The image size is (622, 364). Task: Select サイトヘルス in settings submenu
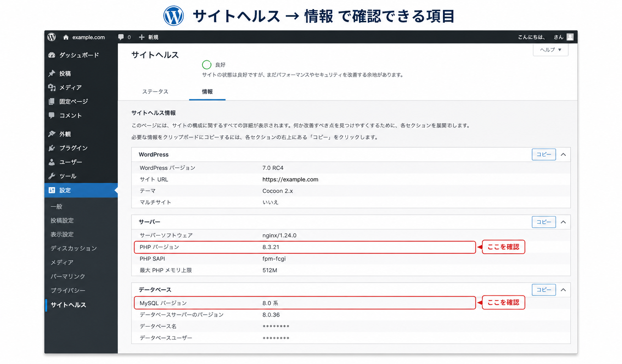[68, 304]
